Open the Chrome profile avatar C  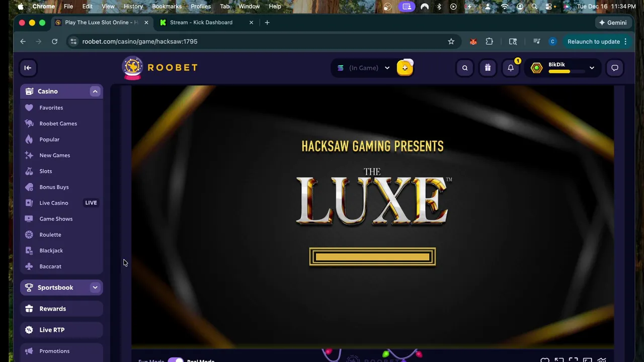click(552, 42)
